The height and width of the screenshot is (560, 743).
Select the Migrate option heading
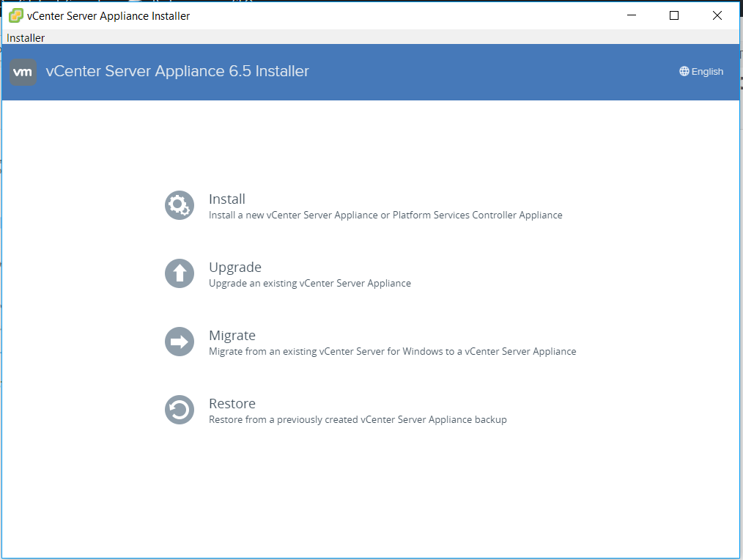232,336
